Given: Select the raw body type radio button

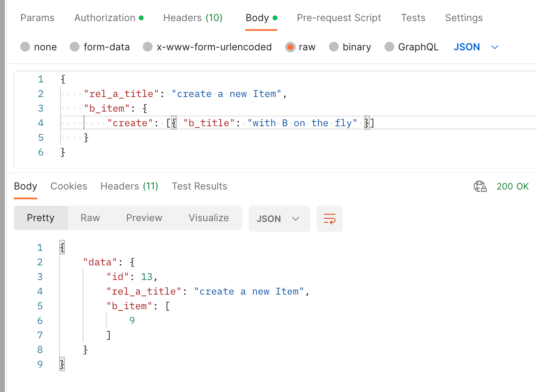Looking at the screenshot, I should [290, 47].
